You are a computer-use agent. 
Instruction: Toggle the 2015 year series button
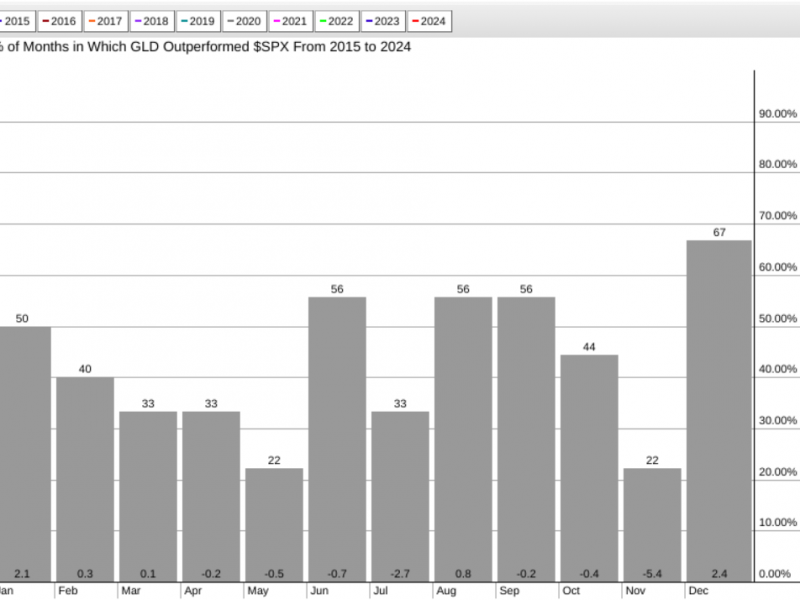[x=16, y=21]
